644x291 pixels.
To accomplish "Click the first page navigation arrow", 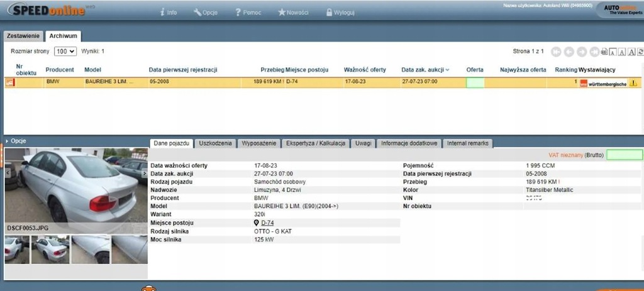I will point(556,52).
